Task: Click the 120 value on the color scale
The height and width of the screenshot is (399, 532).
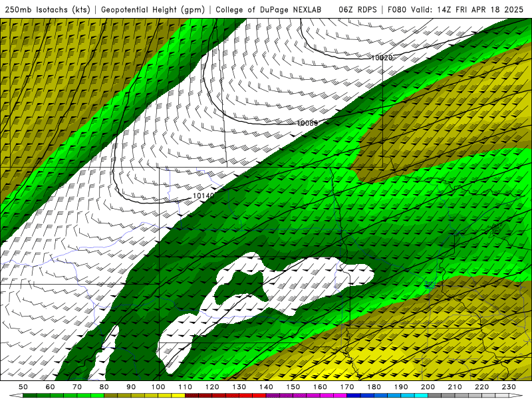Action: pyautogui.click(x=212, y=387)
